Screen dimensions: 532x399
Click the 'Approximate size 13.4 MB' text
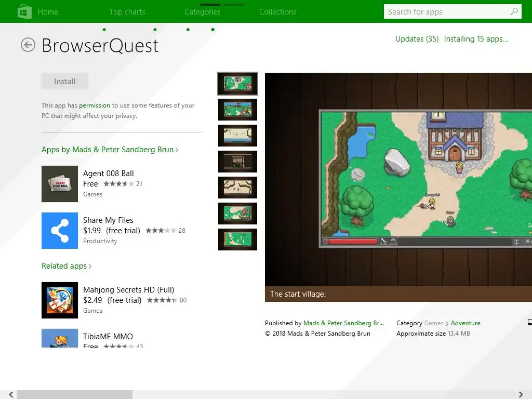point(433,334)
